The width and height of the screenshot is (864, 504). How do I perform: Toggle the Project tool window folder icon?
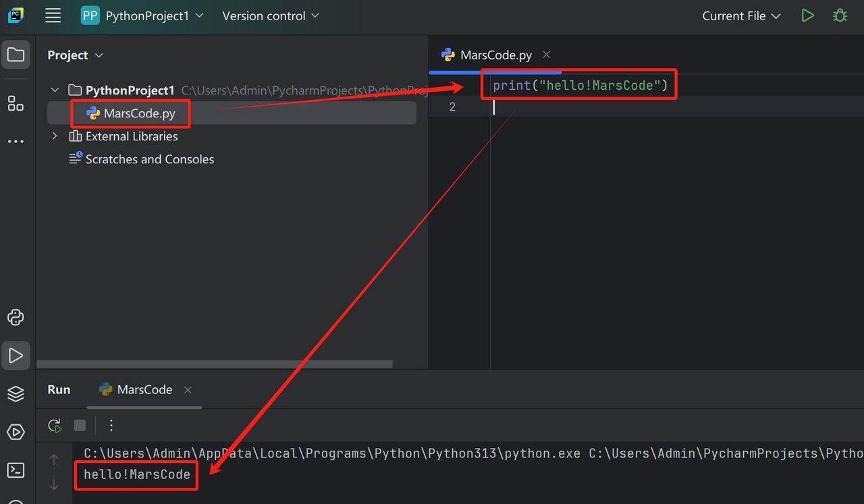tap(16, 55)
